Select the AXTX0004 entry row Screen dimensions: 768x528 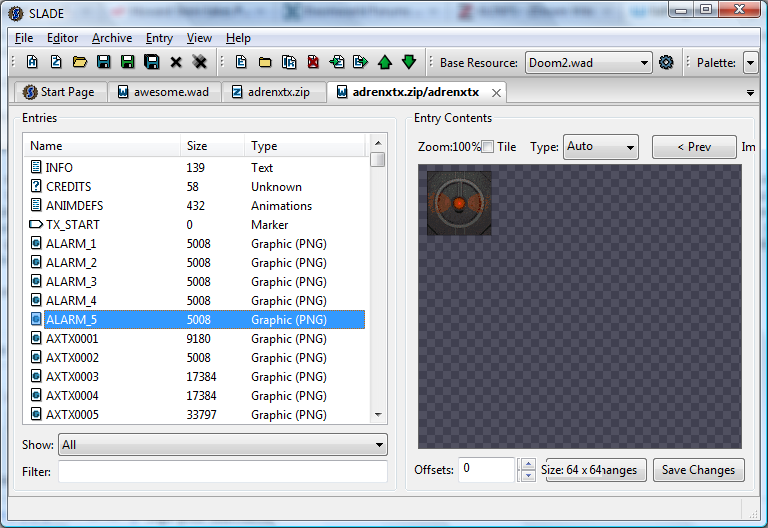tap(194, 395)
